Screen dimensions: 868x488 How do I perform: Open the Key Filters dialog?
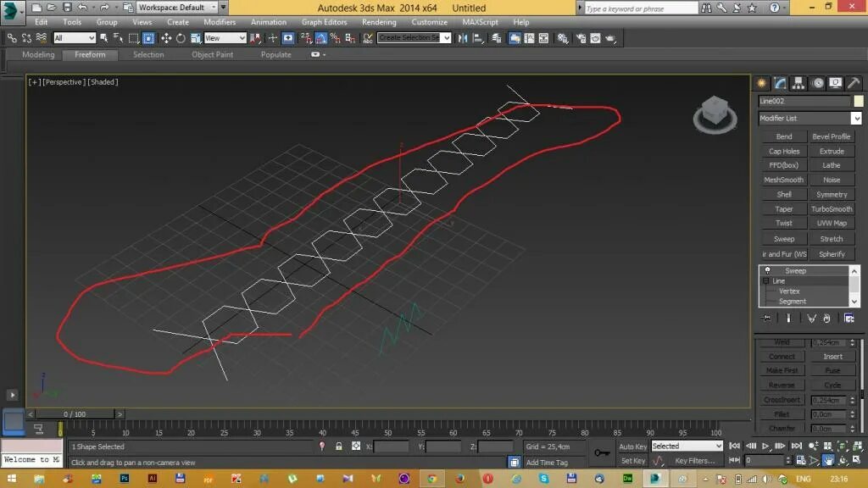(695, 461)
